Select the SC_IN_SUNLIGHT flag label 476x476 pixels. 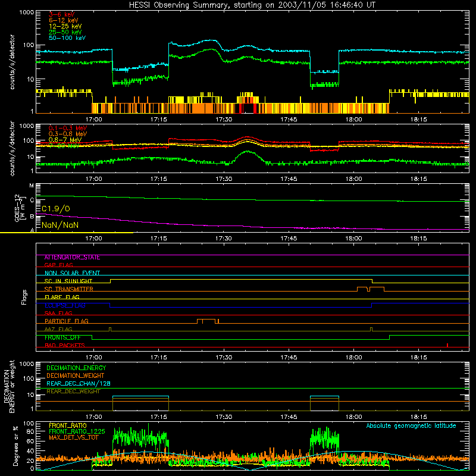point(68,281)
